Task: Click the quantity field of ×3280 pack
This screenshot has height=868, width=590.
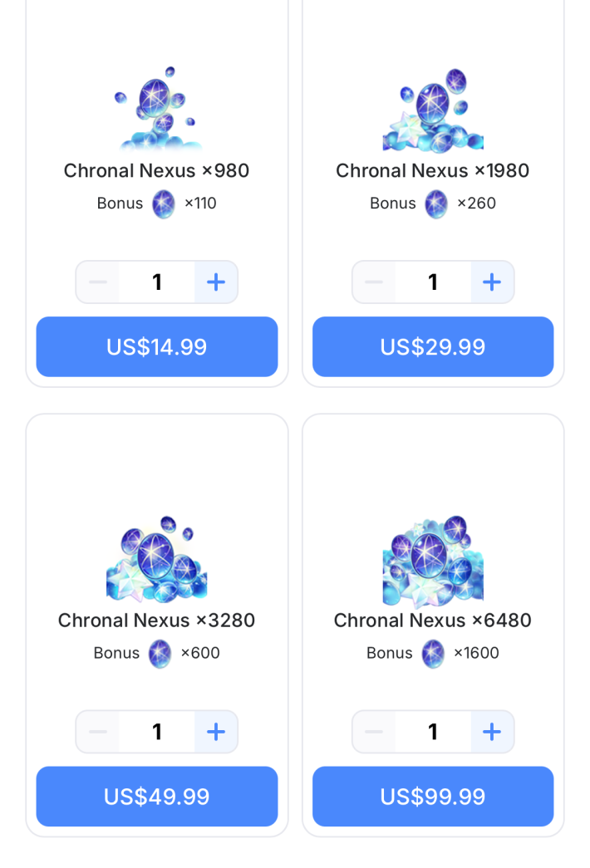Action: (x=157, y=732)
